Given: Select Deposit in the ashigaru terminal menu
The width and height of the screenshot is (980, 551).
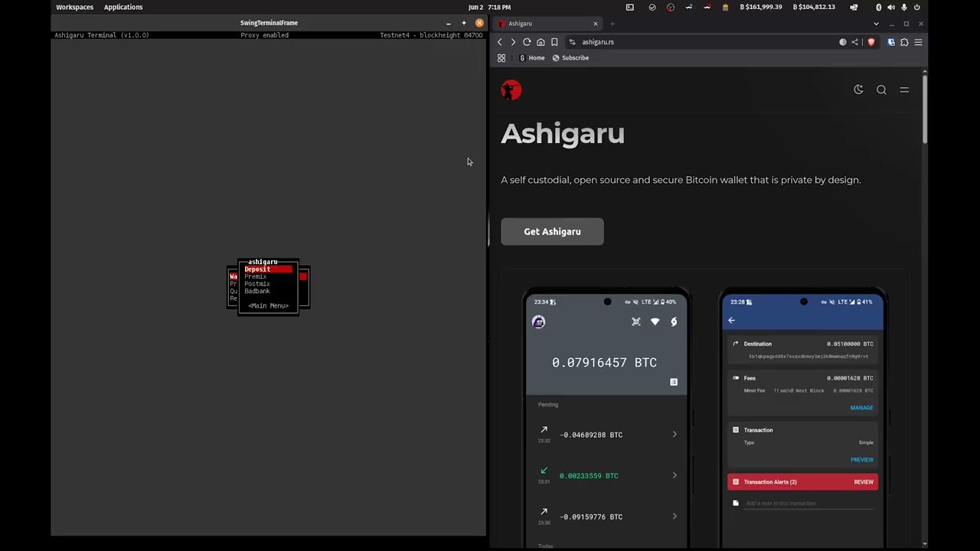Looking at the screenshot, I should coord(268,269).
